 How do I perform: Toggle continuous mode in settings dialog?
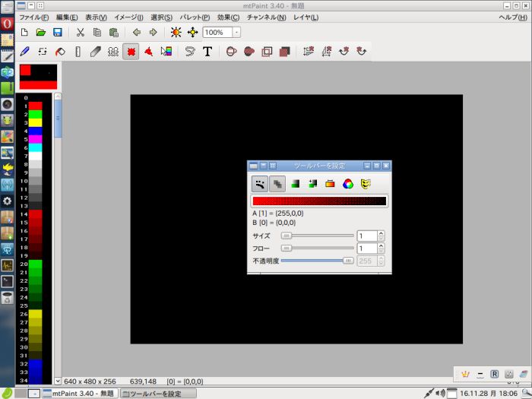tap(261, 183)
